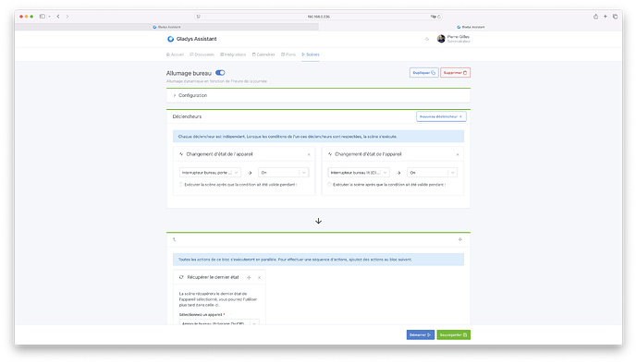
Task: Open the Interrupteur bureau porte device dropdown
Action: pyautogui.click(x=210, y=173)
